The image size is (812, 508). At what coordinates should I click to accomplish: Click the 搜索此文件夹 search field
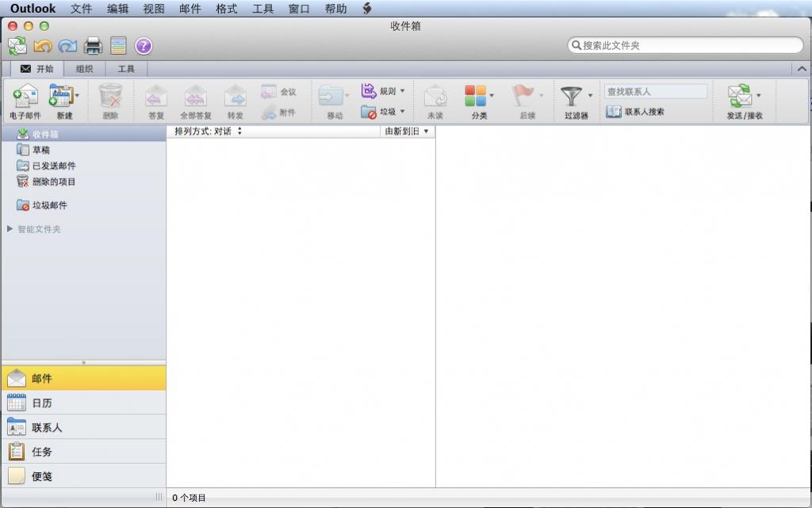coord(685,45)
